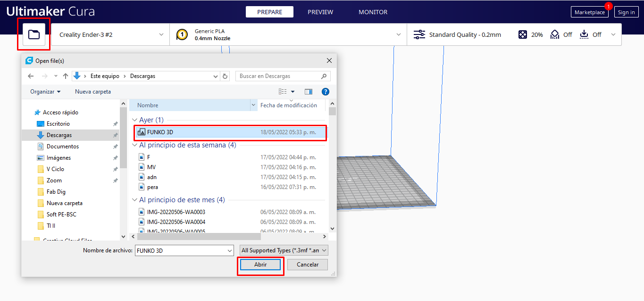
Task: Open the view options dropdown arrow
Action: 293,92
